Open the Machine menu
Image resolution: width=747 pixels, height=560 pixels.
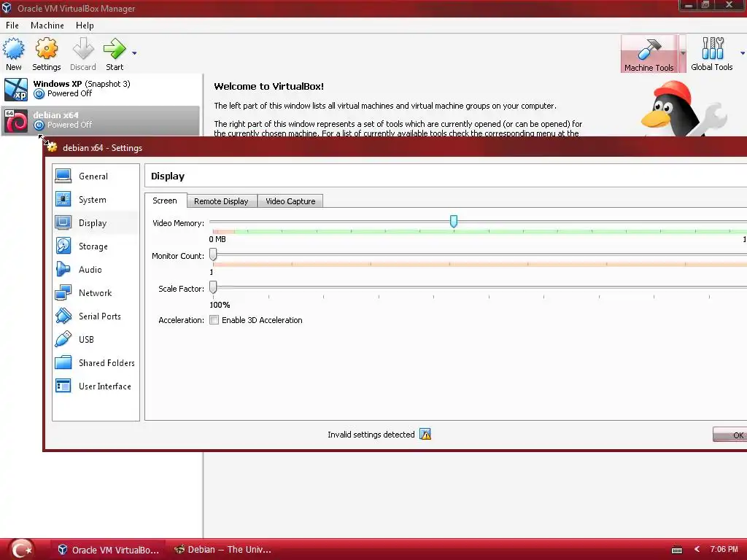[x=47, y=26]
